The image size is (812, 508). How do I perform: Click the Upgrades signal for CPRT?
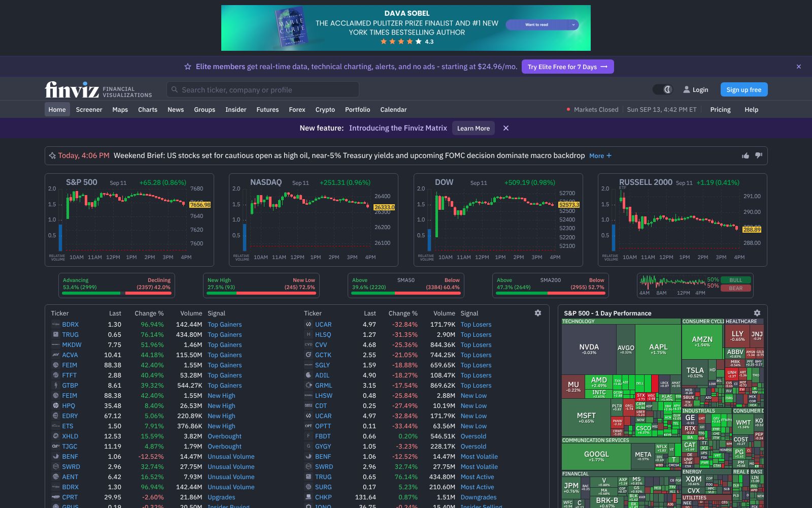pos(221,497)
